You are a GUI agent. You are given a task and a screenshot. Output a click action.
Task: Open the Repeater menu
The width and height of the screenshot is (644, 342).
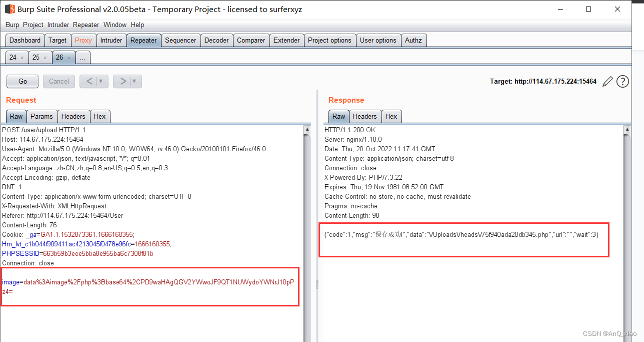coord(86,25)
